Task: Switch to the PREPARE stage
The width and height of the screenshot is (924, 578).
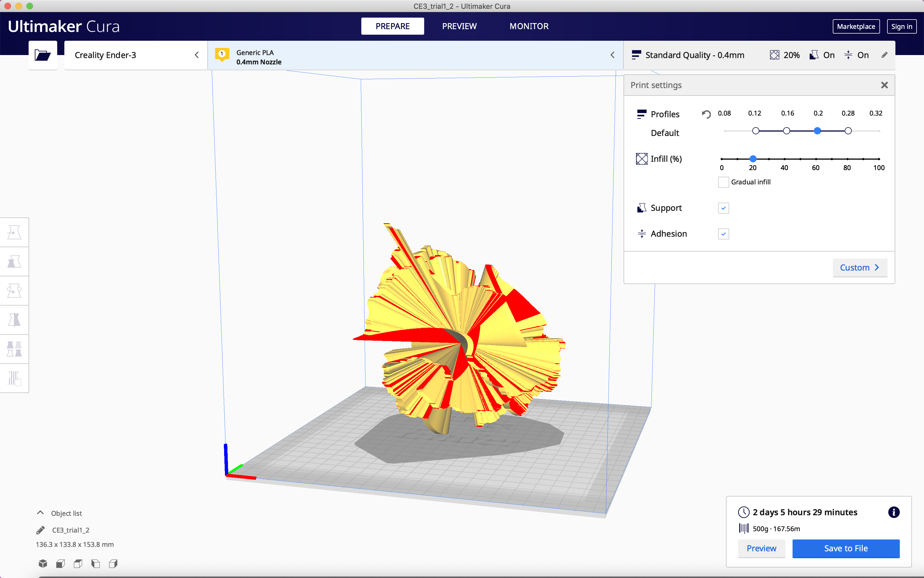Action: pyautogui.click(x=392, y=26)
